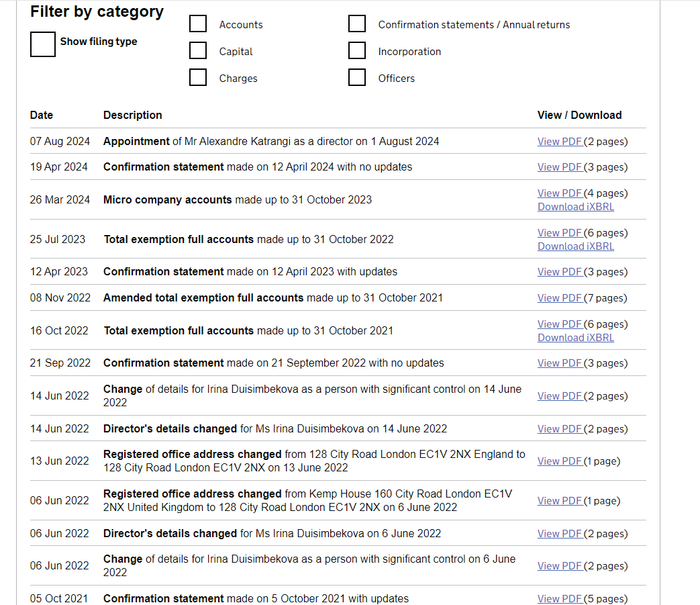Download iXBRL for 25 Jul 2023 accounts
Screen dimensions: 700x605
coord(575,246)
